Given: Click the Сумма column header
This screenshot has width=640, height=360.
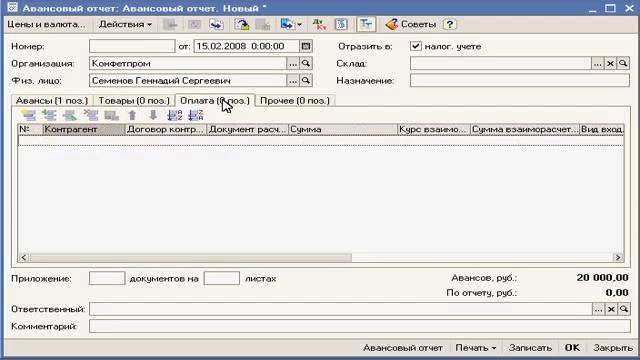Looking at the screenshot, I should (343, 129).
